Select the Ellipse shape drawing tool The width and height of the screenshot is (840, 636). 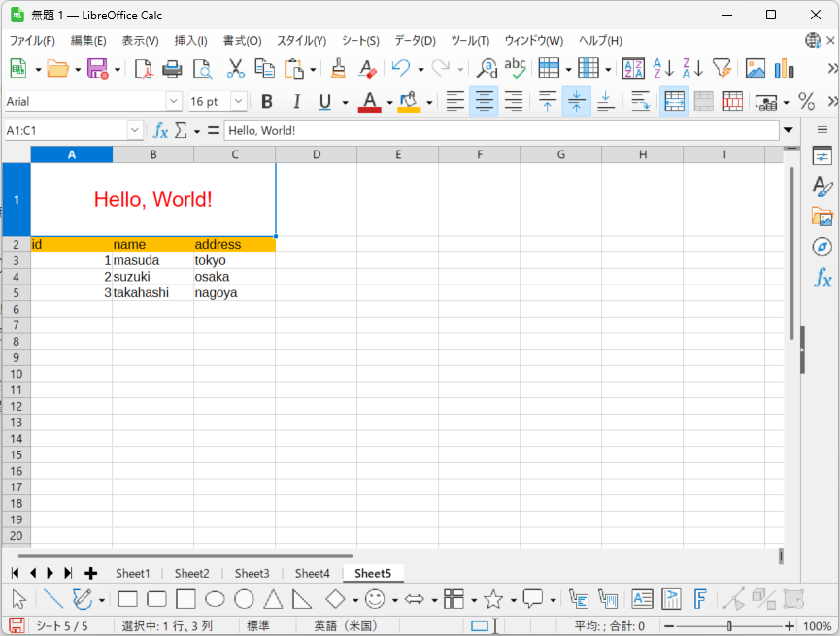pyautogui.click(x=215, y=599)
